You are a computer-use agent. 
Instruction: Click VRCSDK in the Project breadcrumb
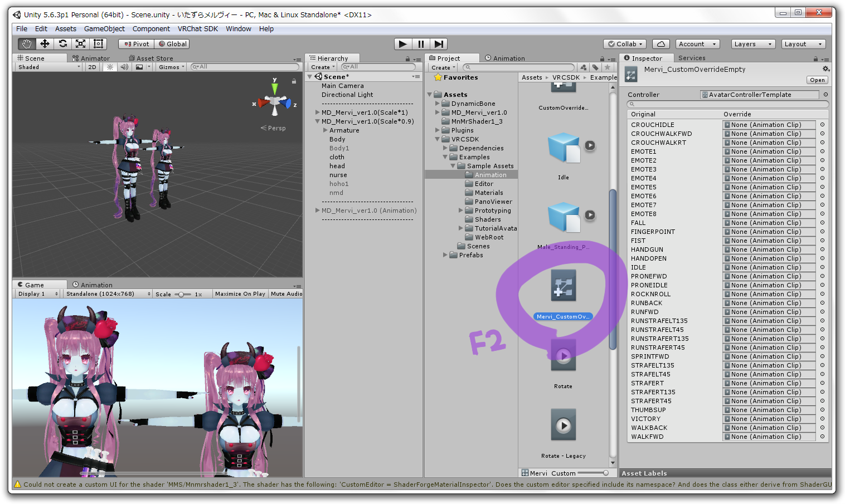click(x=566, y=77)
